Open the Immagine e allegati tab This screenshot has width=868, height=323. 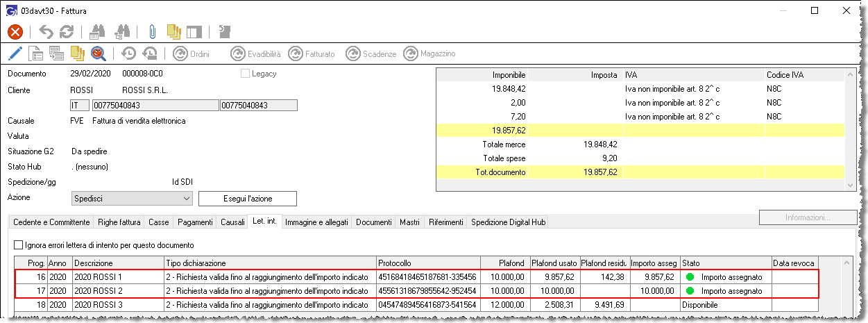317,222
